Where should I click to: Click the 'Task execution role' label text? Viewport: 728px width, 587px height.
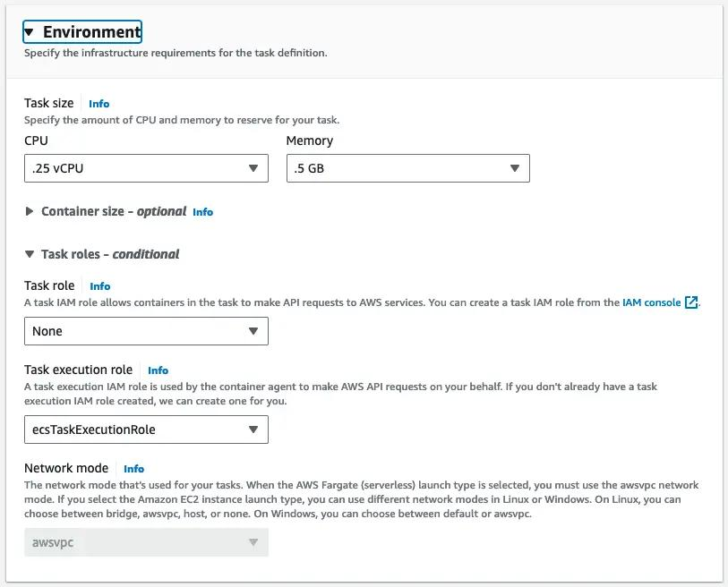coord(78,370)
